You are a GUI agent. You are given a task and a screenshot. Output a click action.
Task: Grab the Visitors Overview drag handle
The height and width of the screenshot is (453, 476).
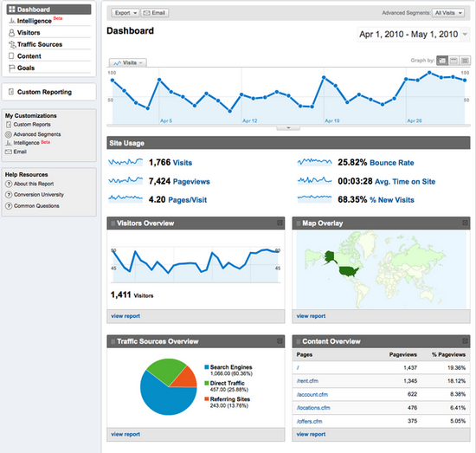(113, 223)
